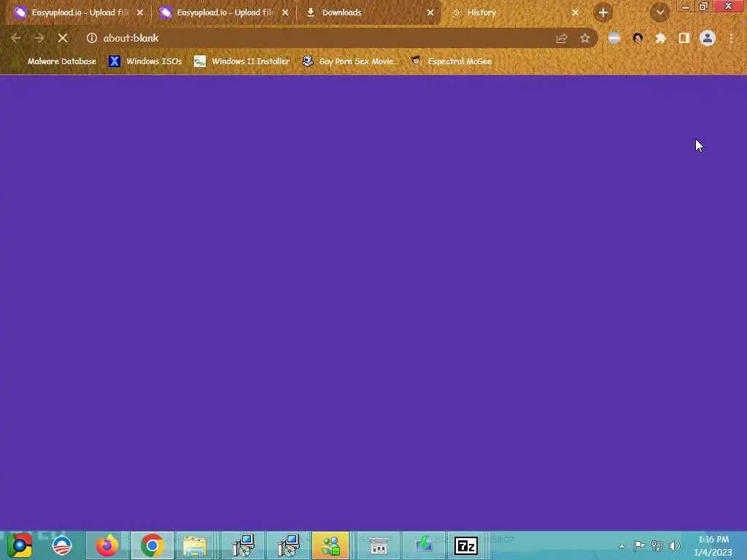
Task: Open Malware Database bookmark
Action: (x=56, y=61)
